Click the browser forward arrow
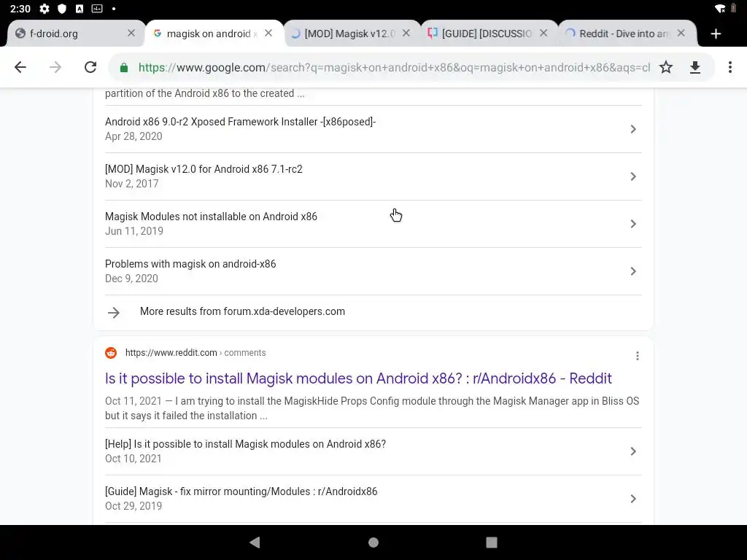The height and width of the screenshot is (560, 747). point(55,67)
